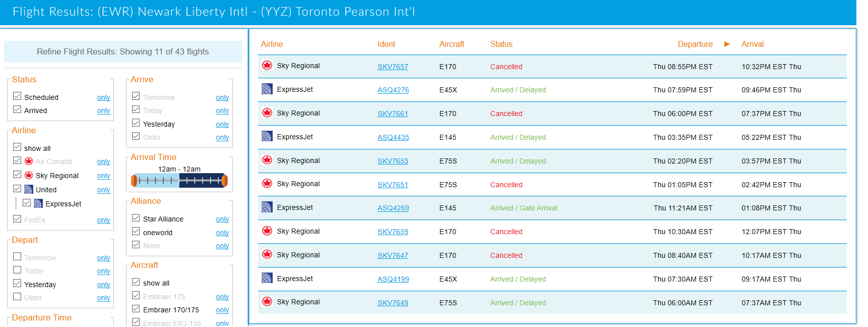Show only oneworld alliance flights
This screenshot has height=327, width=868.
point(222,233)
